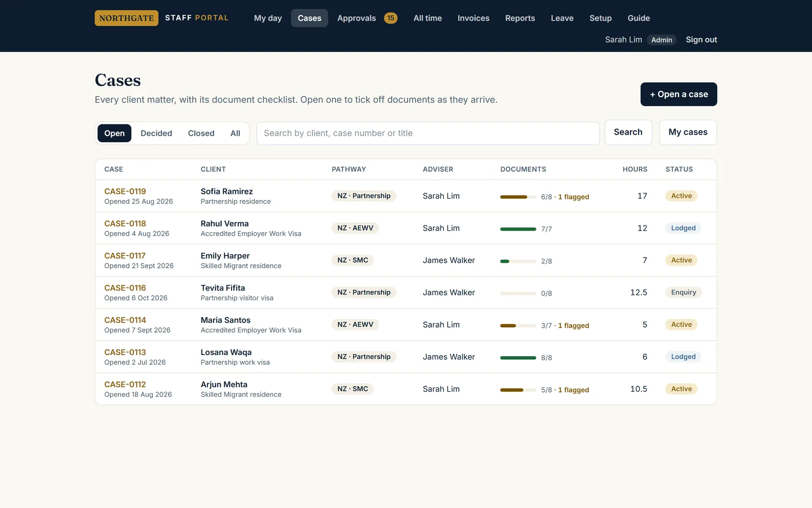Click the Northgate logo badge

click(126, 18)
